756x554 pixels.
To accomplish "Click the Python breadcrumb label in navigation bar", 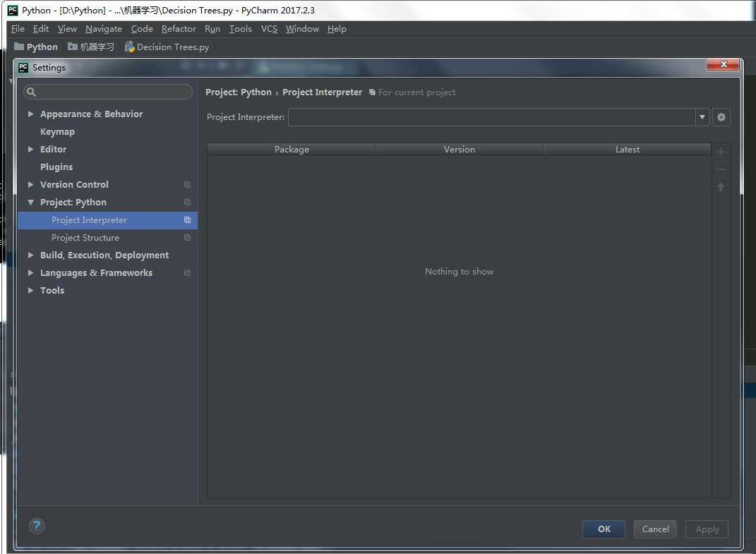I will click(42, 47).
